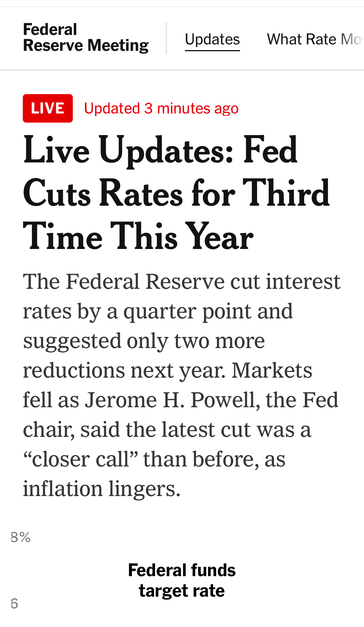Click the Federal Reserve Meeting section title
The width and height of the screenshot is (364, 627).
[86, 38]
